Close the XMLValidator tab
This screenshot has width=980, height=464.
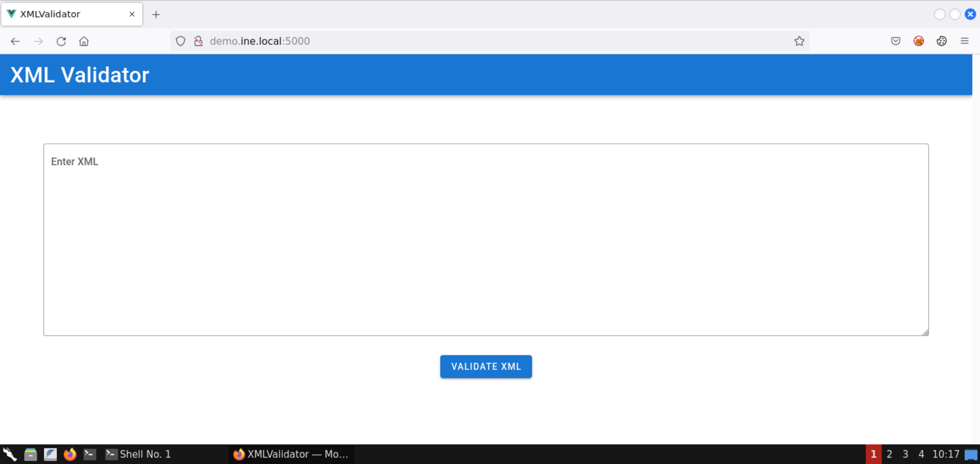tap(132, 14)
